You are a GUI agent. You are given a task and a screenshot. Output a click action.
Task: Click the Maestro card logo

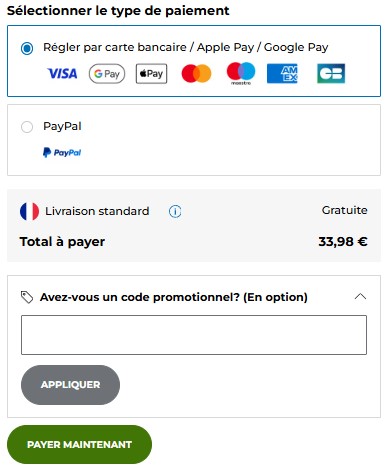pyautogui.click(x=241, y=73)
